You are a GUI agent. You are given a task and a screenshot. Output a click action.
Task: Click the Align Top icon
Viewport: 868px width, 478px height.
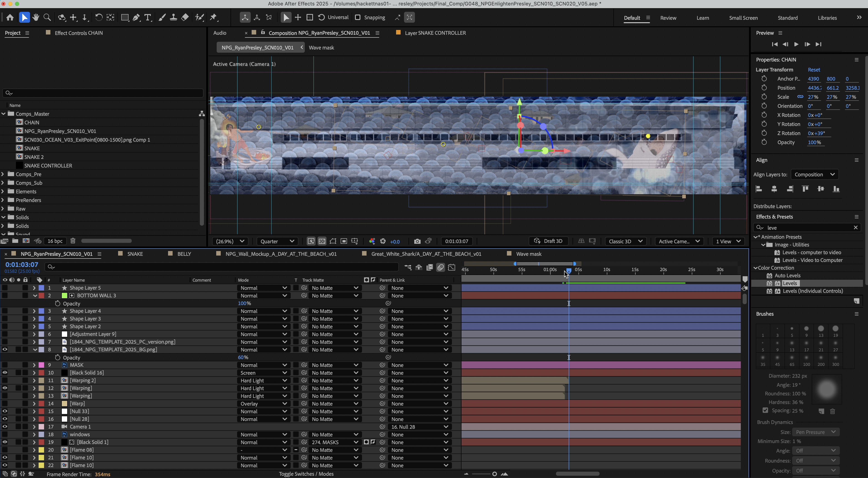click(805, 189)
